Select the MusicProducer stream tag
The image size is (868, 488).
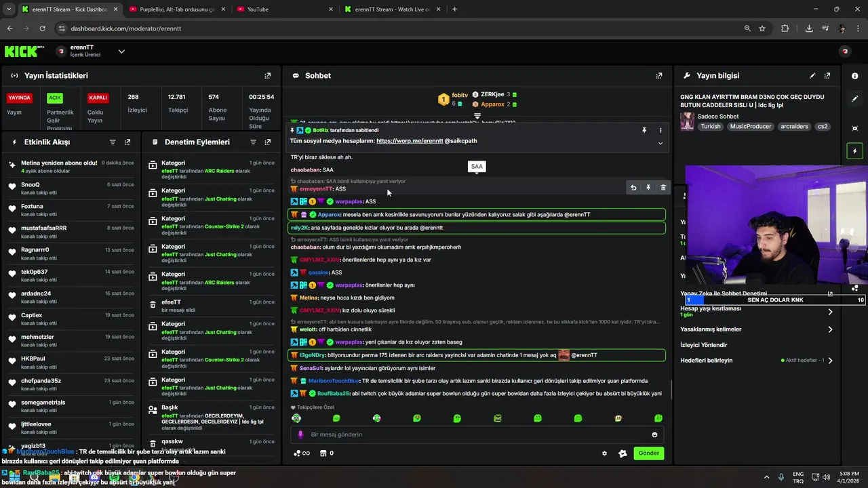pyautogui.click(x=751, y=127)
